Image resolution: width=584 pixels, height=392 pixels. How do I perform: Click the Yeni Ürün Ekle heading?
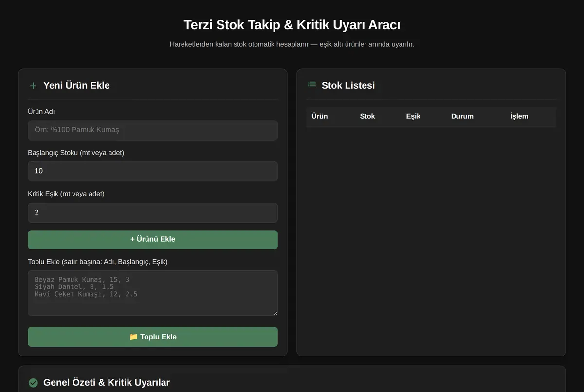pyautogui.click(x=76, y=85)
